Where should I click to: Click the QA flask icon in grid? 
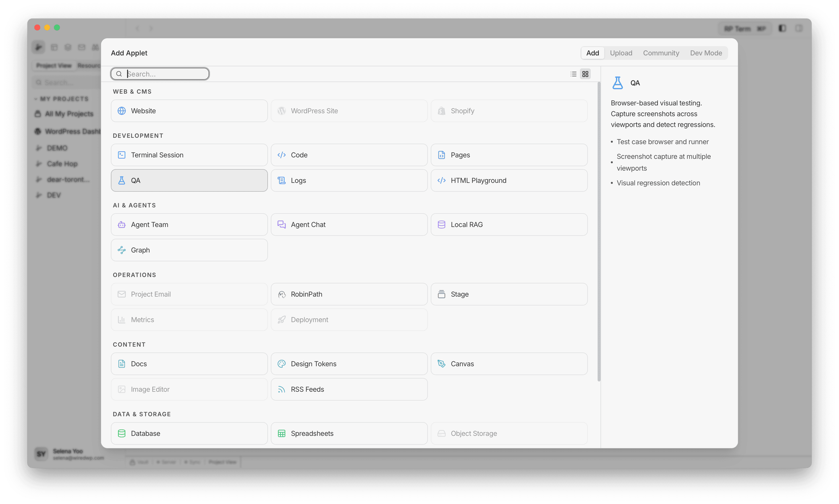(121, 180)
